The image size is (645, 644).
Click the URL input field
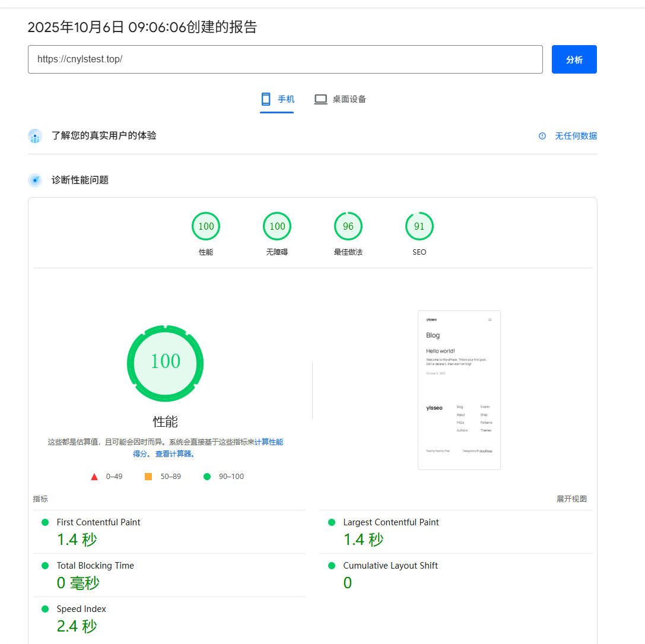click(285, 59)
